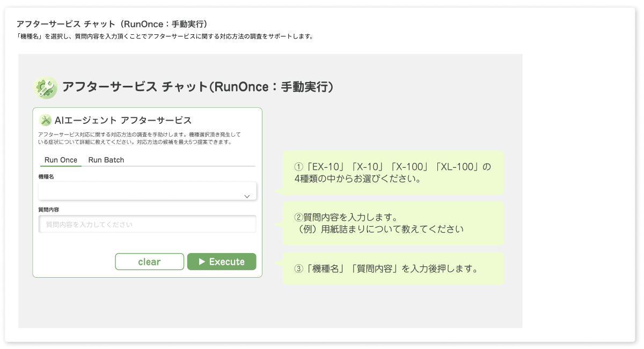The width and height of the screenshot is (644, 349).
Task: Click the Execute button
Action: coord(222,262)
